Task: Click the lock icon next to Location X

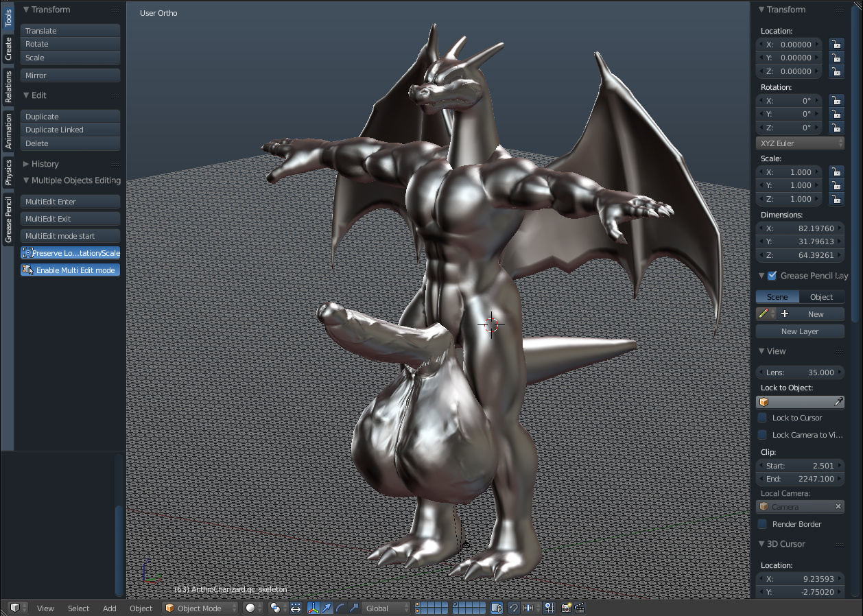Action: 836,45
